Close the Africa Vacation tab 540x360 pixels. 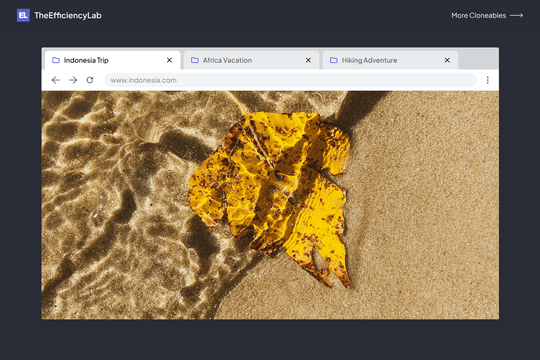(308, 60)
